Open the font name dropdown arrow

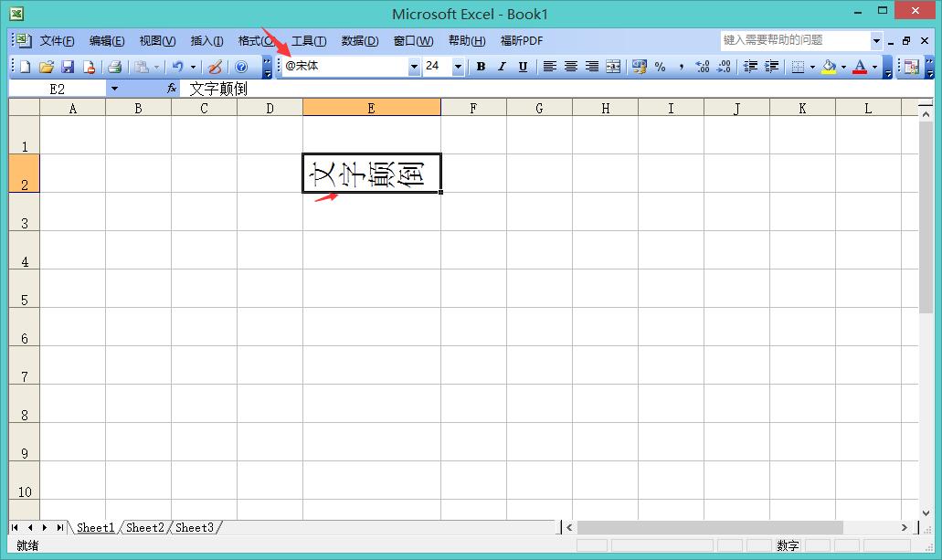(x=413, y=67)
